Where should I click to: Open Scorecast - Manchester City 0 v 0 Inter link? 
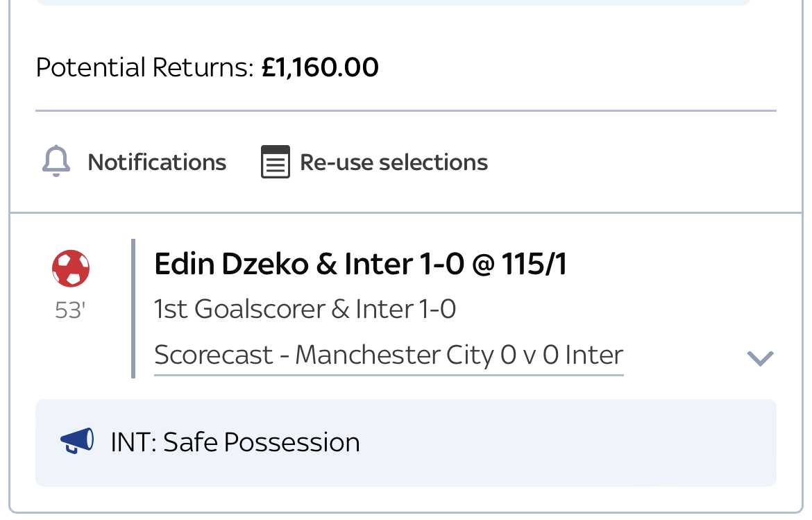389,356
